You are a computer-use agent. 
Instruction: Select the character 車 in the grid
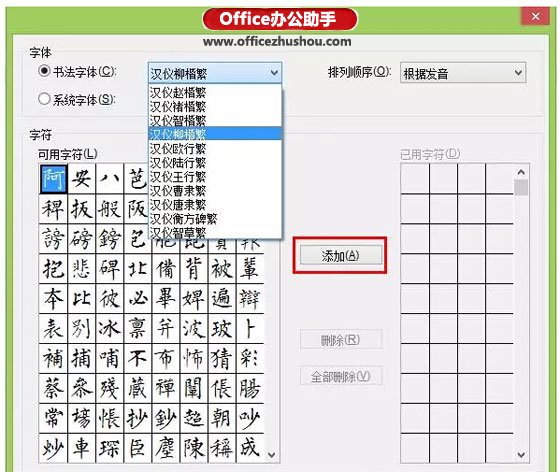click(81, 448)
